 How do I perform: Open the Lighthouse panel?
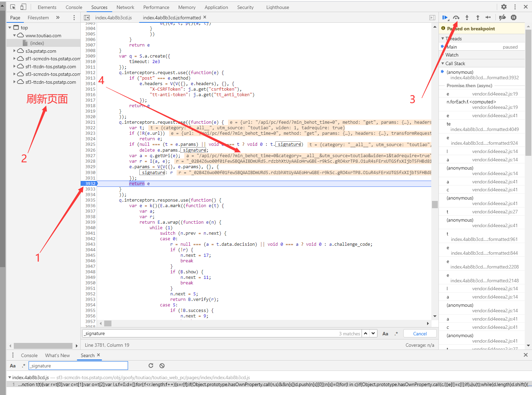click(278, 7)
